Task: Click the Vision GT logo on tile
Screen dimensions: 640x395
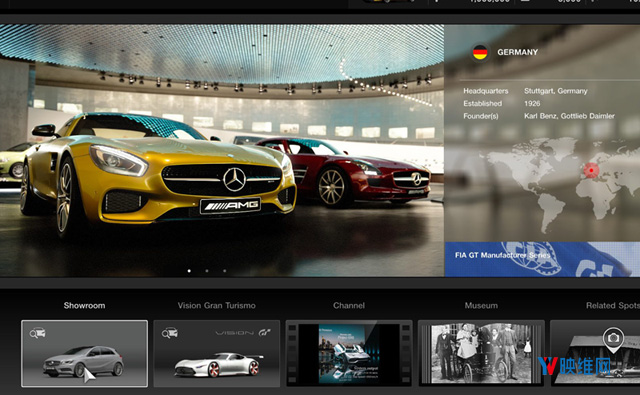Action: click(x=243, y=333)
